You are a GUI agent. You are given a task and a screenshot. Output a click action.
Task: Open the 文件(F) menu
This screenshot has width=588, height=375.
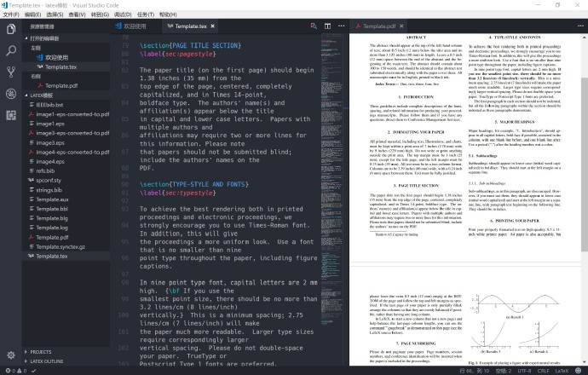pyautogui.click(x=11, y=14)
